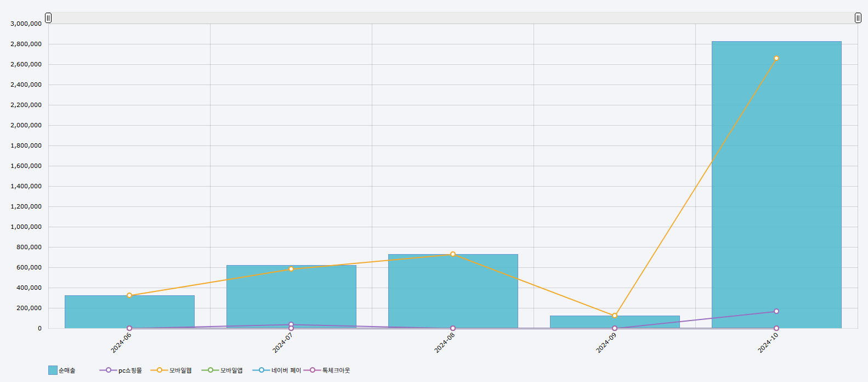Click the pc쇼핑몰 data point for 2024-10

[x=776, y=311]
